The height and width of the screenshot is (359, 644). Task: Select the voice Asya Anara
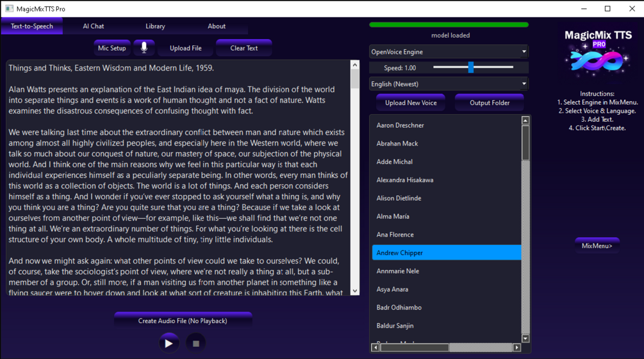447,289
